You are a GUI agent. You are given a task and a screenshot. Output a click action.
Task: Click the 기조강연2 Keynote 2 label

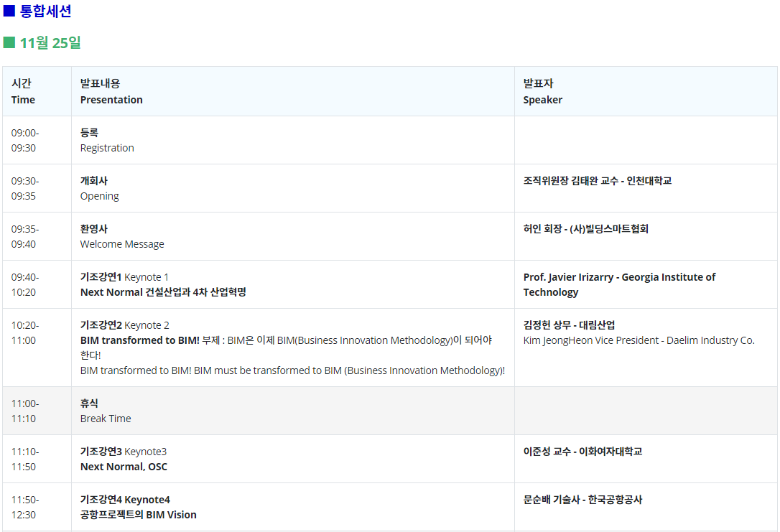point(124,325)
